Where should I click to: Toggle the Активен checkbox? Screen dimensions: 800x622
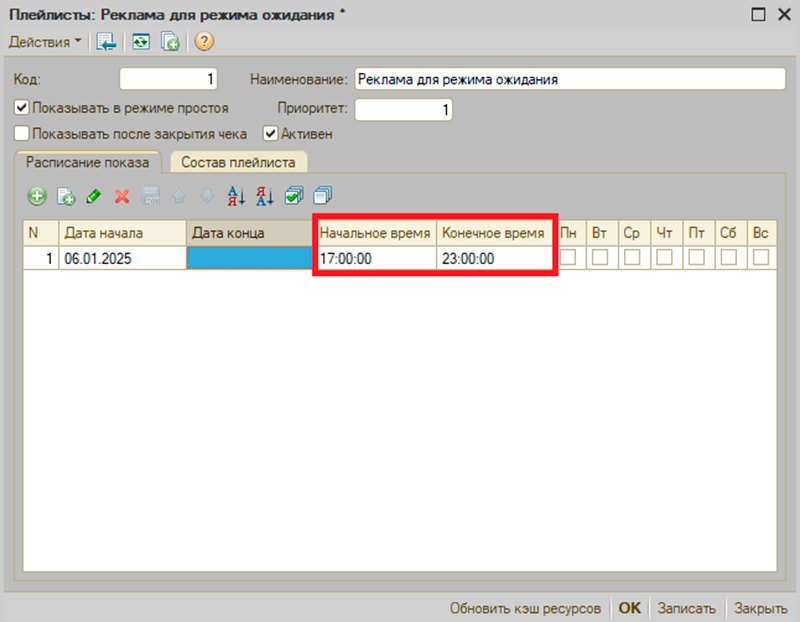tap(270, 134)
